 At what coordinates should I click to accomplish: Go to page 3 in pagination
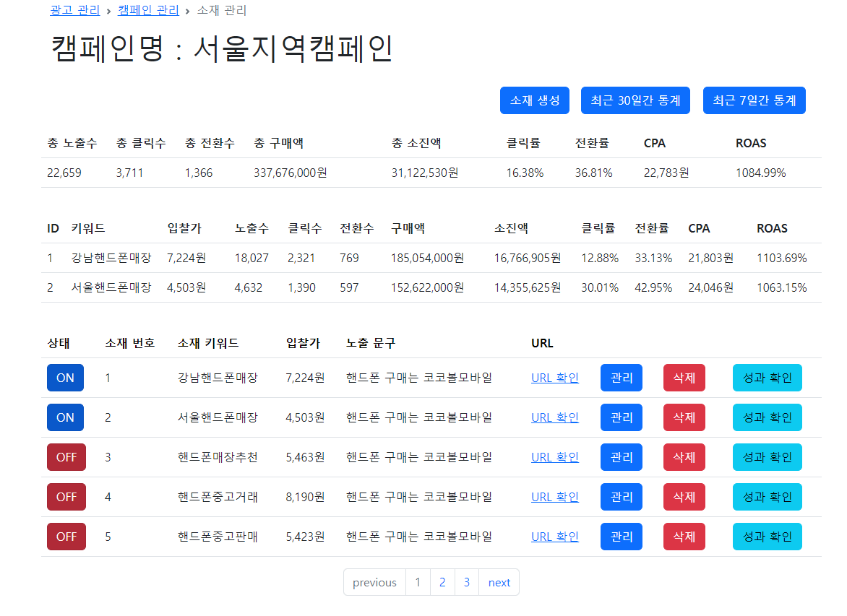point(467,583)
